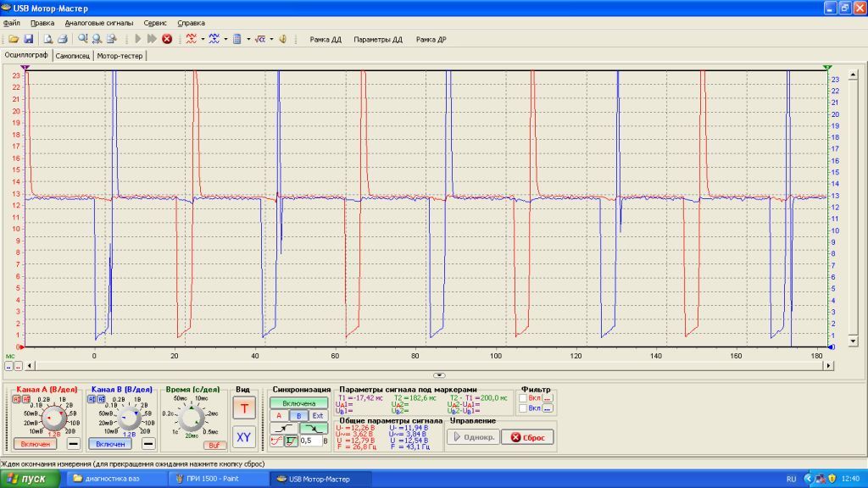The image size is (868, 488).
Task: Open dropdown arrow next to blue waveform icon
Action: click(225, 39)
